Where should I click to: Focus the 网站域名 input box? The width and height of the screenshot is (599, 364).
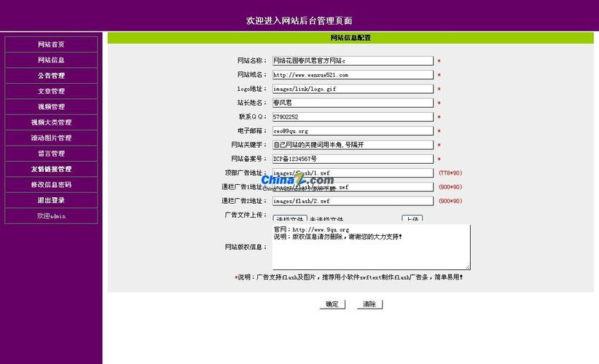353,75
